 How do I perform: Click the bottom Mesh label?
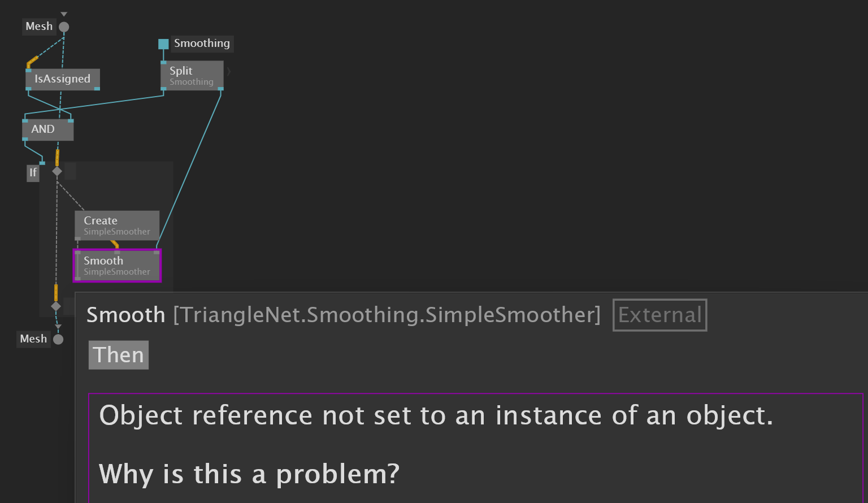tap(33, 339)
